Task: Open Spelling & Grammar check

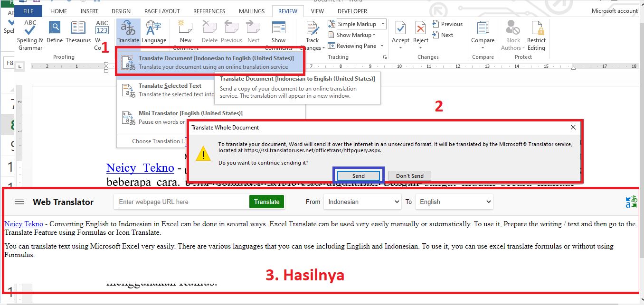Action: click(x=30, y=35)
